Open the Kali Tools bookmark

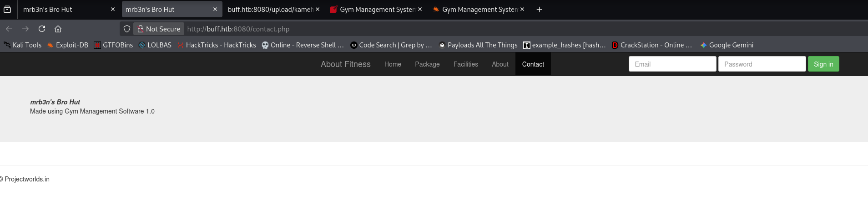(x=23, y=45)
